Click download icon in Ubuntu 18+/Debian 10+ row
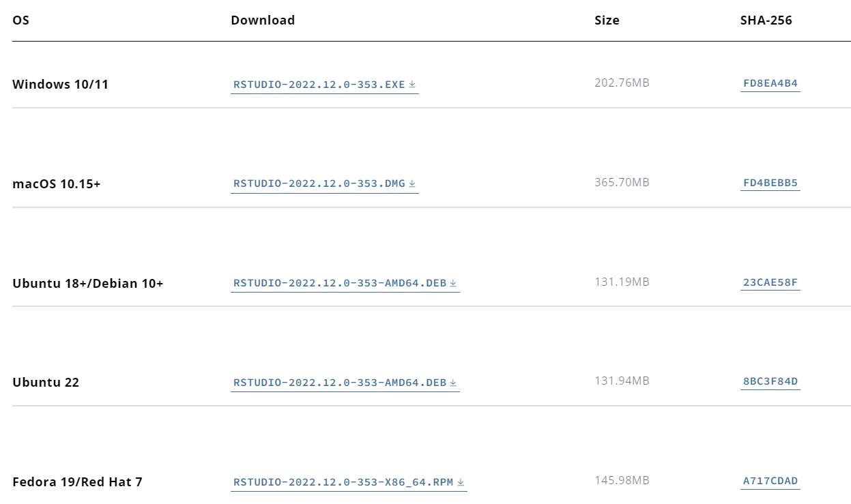851x504 pixels. (453, 283)
